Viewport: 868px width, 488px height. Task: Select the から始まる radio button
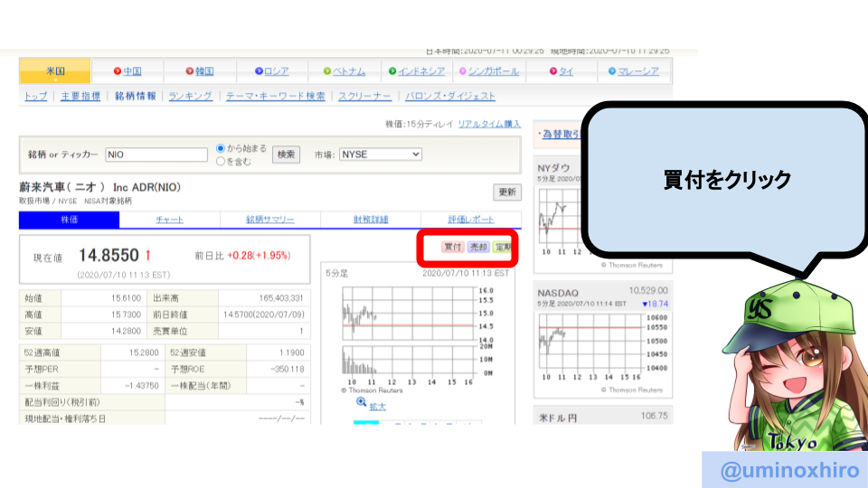tap(221, 148)
